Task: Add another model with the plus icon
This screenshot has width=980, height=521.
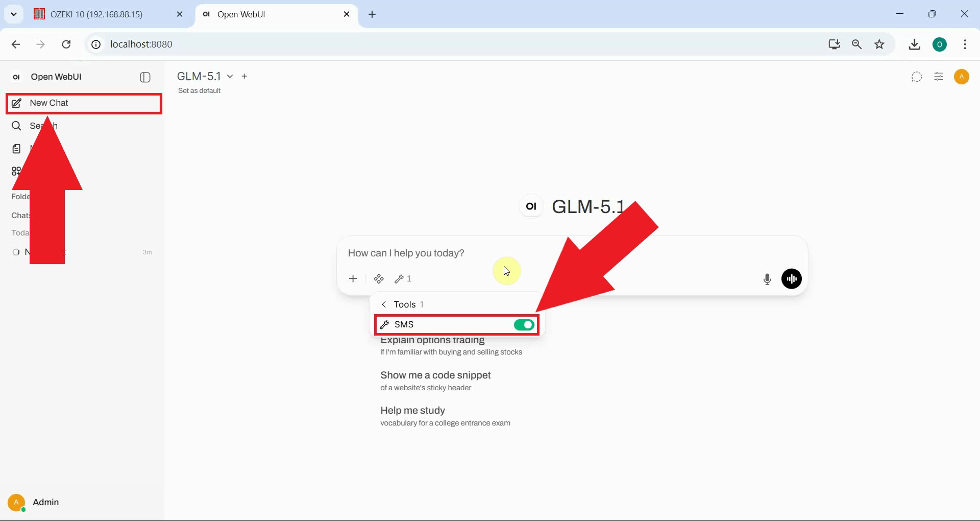Action: [x=244, y=76]
